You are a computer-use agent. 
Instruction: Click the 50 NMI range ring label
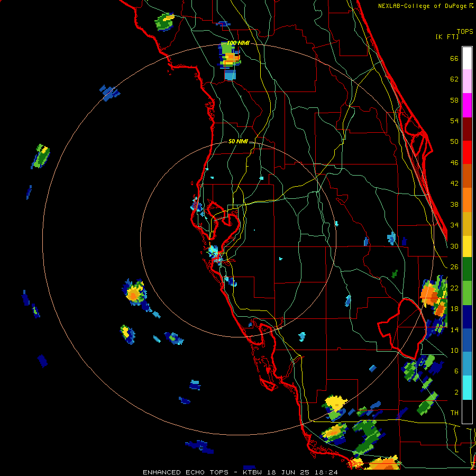pyautogui.click(x=237, y=141)
